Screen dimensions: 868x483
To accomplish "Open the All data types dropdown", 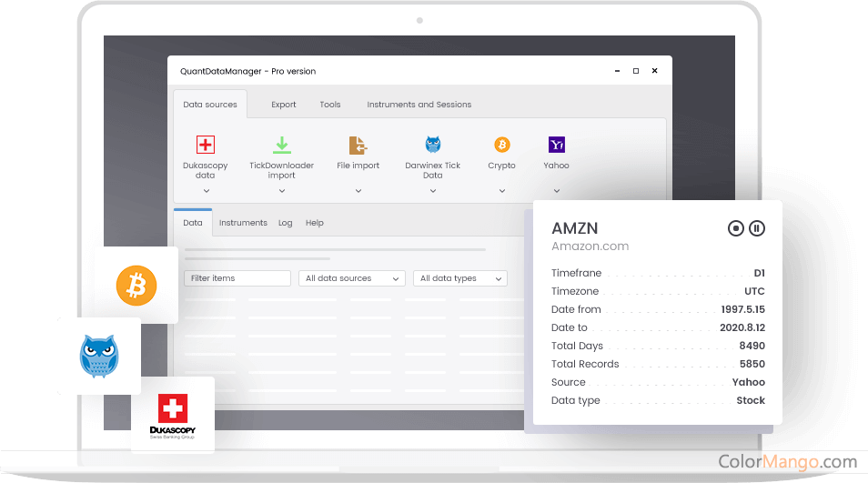I will pos(459,278).
